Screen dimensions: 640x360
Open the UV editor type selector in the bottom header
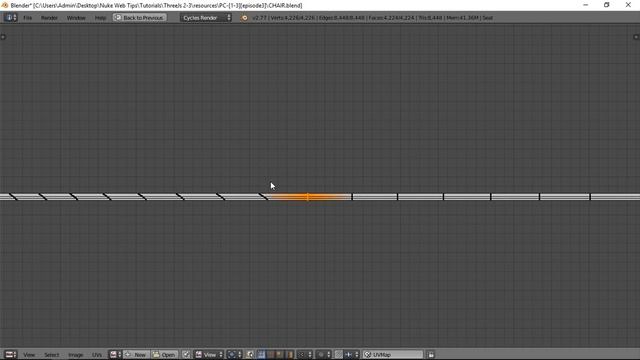click(x=10, y=354)
